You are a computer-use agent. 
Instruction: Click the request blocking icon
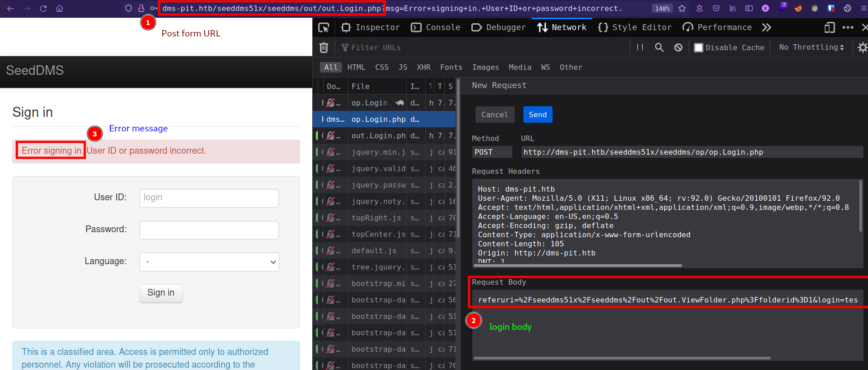pos(678,47)
